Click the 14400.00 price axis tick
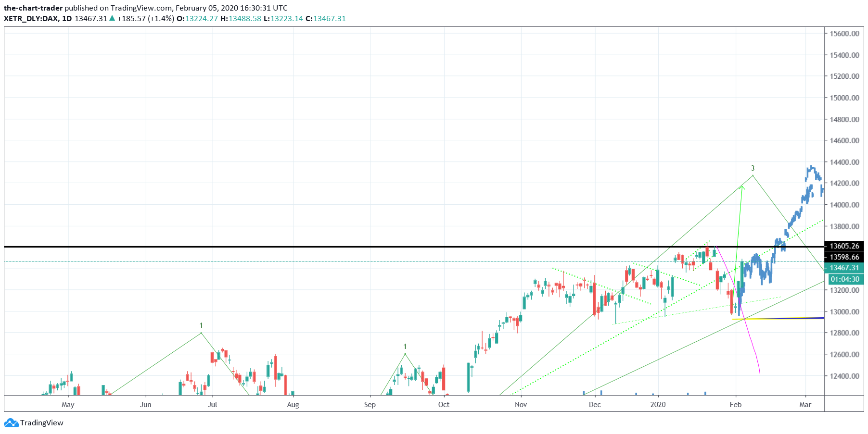This screenshot has width=868, height=434. 844,162
